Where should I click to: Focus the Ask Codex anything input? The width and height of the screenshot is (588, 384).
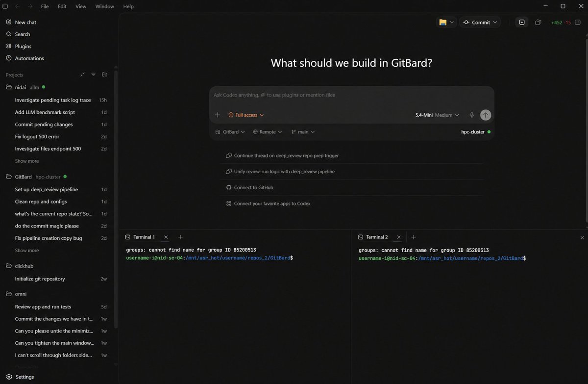[351, 95]
